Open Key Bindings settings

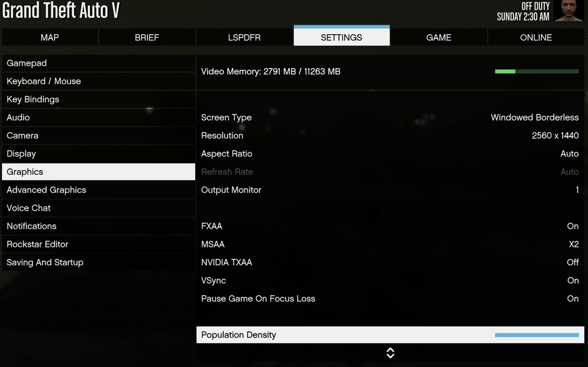pos(99,99)
